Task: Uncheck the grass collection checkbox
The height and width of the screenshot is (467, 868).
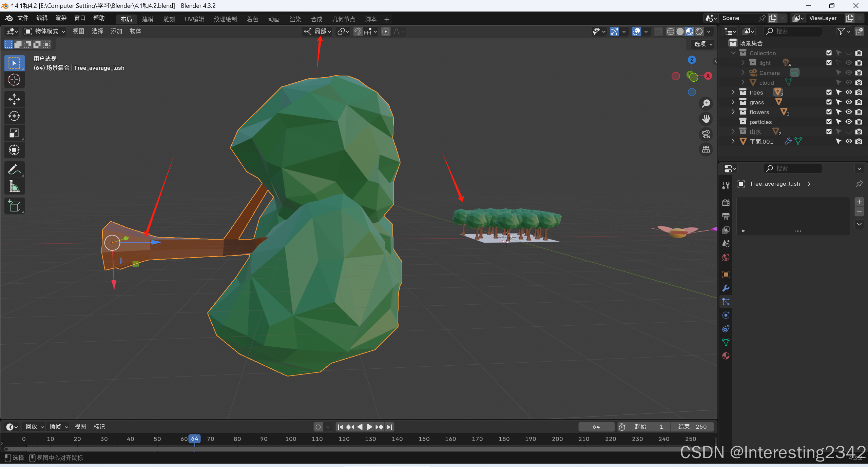Action: click(829, 102)
